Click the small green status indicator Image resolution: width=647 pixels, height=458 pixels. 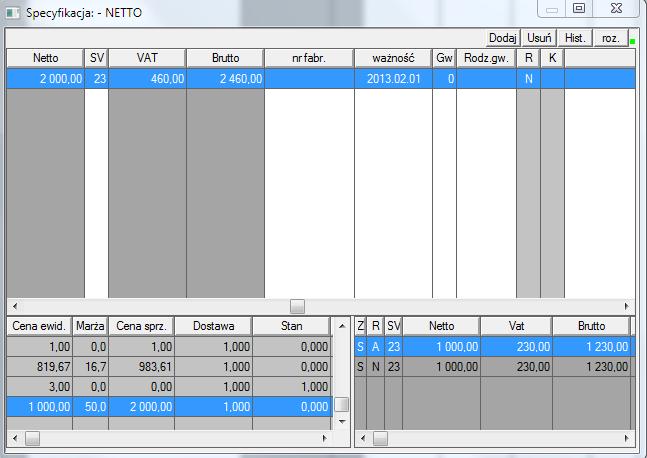click(x=631, y=42)
